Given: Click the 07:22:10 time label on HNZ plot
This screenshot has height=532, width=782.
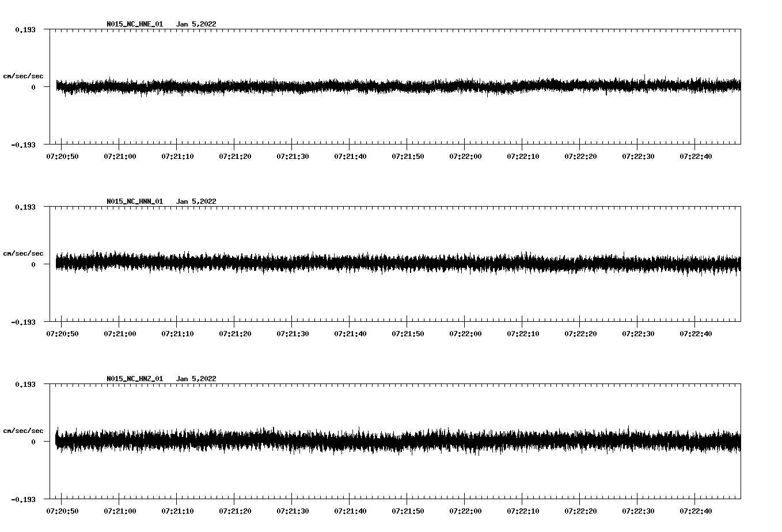Looking at the screenshot, I should point(523,511).
